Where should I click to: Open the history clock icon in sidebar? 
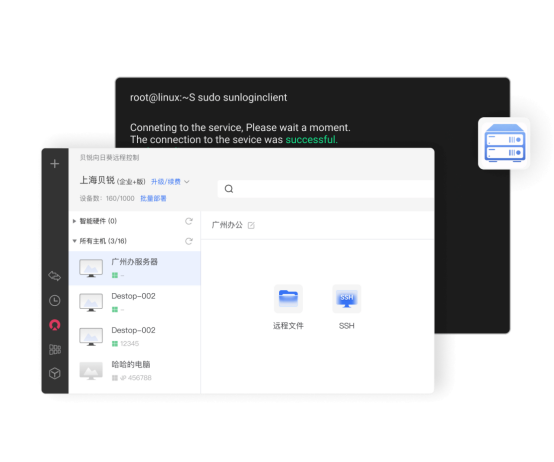point(54,301)
